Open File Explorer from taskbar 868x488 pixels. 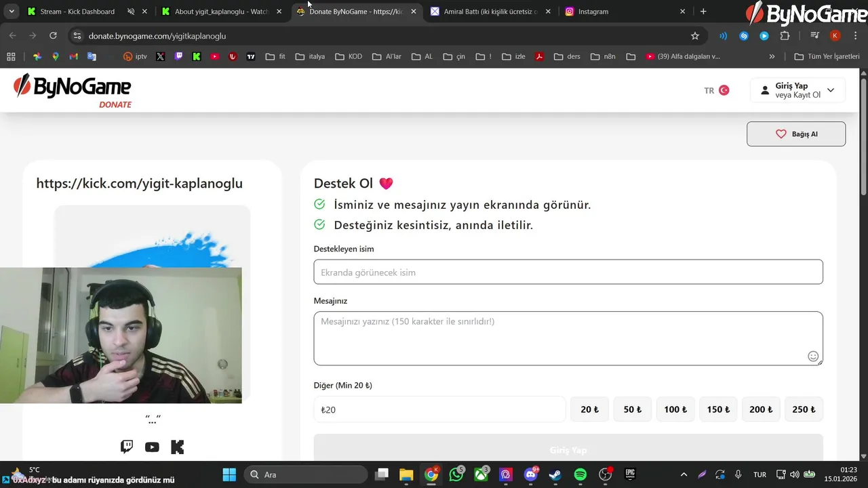click(406, 474)
